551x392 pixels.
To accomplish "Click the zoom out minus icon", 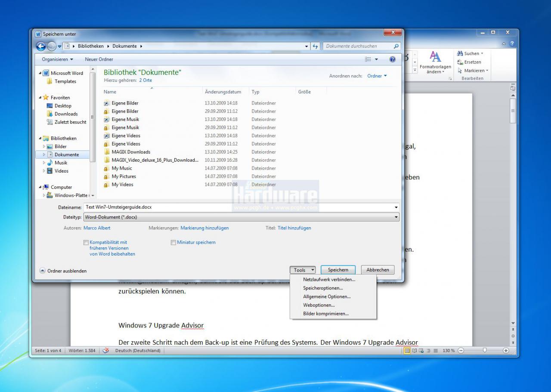I will point(461,351).
